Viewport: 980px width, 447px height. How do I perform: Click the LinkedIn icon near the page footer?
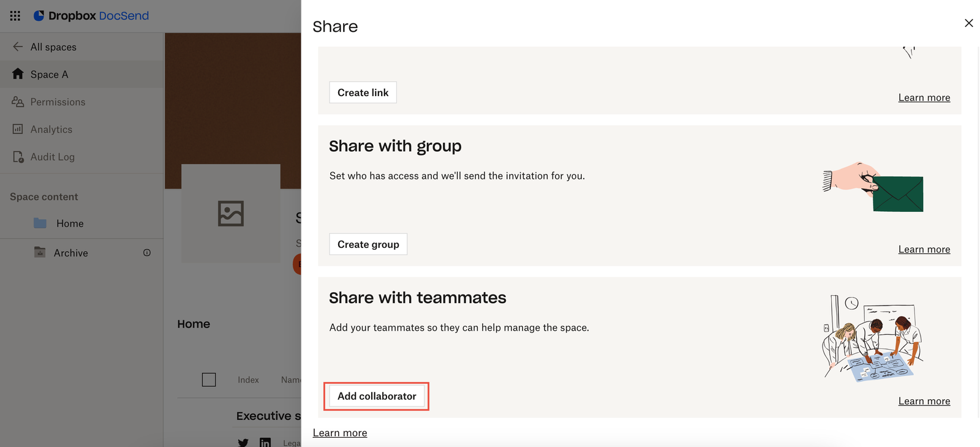pos(265,442)
